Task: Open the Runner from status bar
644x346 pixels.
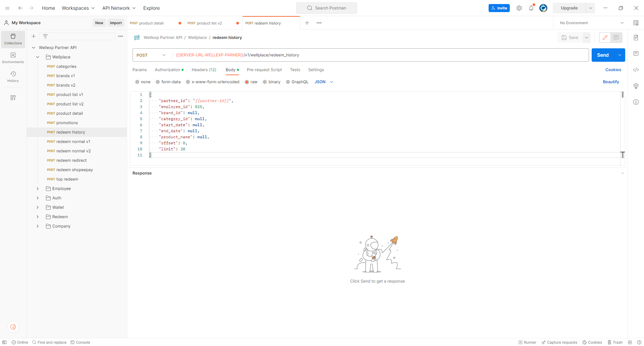Action: [527, 342]
